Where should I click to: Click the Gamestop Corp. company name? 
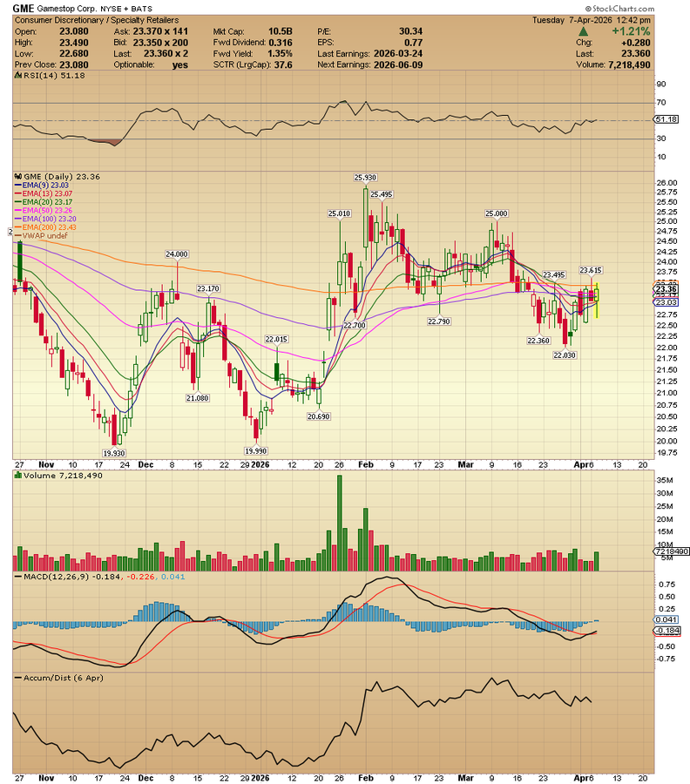pyautogui.click(x=67, y=9)
